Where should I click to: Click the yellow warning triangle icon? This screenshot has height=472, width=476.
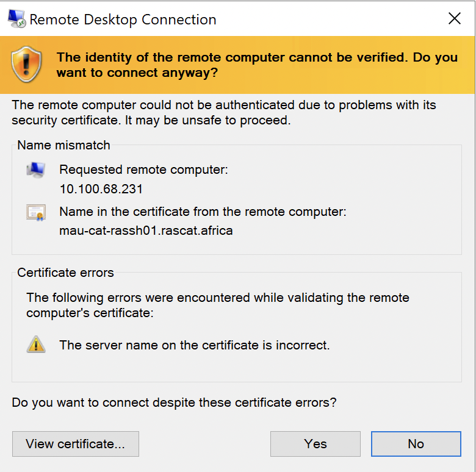click(36, 345)
